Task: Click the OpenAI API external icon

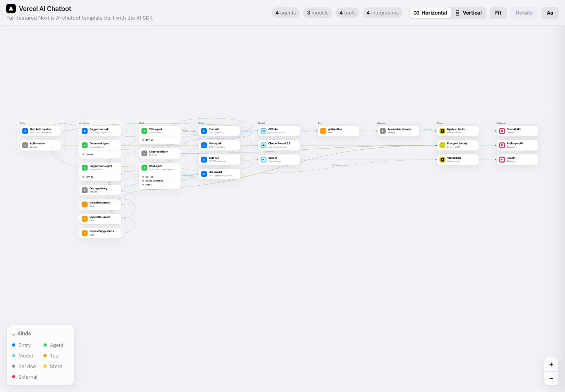Action: pyautogui.click(x=502, y=131)
